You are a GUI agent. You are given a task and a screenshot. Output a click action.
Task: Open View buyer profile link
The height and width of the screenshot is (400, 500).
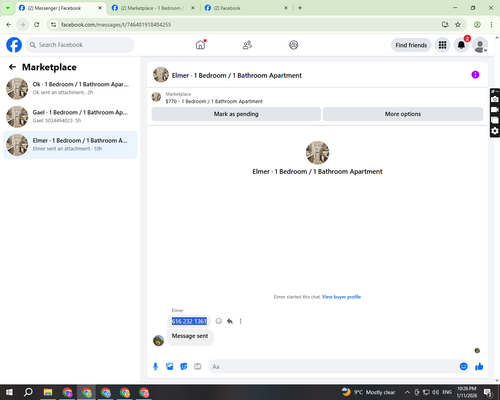click(x=341, y=297)
